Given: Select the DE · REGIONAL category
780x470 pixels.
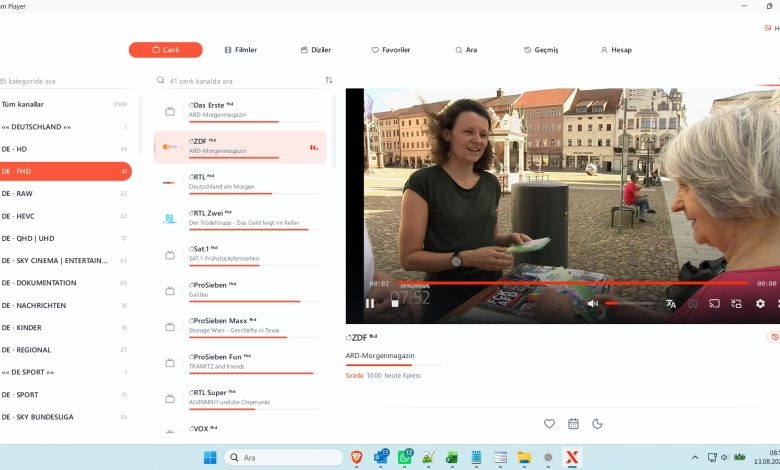Looking at the screenshot, I should [x=65, y=350].
